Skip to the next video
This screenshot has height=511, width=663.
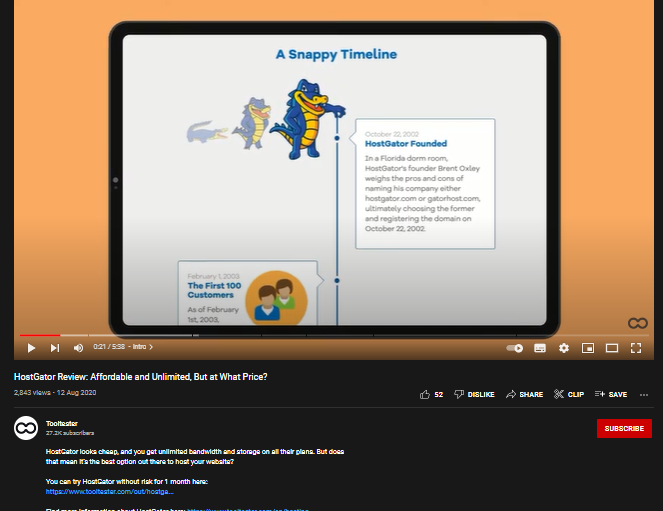click(55, 348)
